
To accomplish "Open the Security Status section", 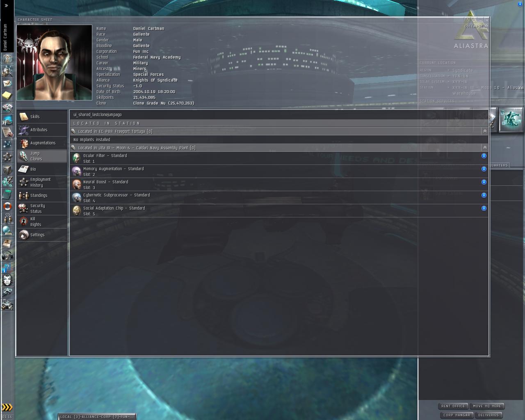I will click(42, 208).
